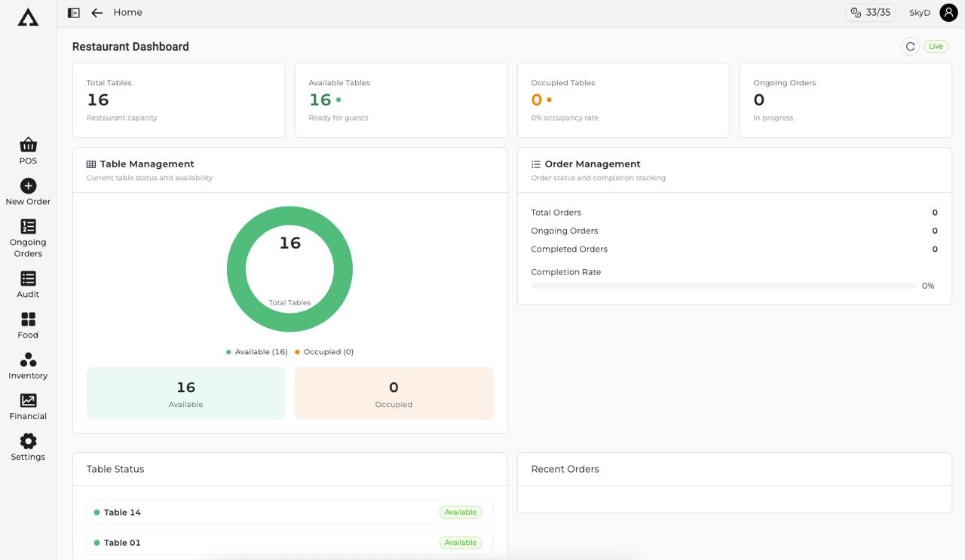Click the app logo at top-left
This screenshot has height=560, width=965.
[28, 17]
